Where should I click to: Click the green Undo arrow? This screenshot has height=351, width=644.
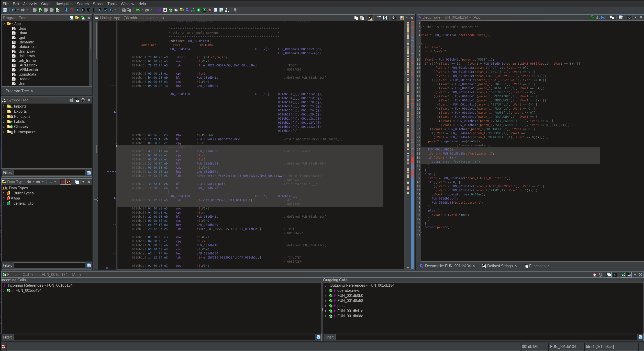click(x=138, y=10)
